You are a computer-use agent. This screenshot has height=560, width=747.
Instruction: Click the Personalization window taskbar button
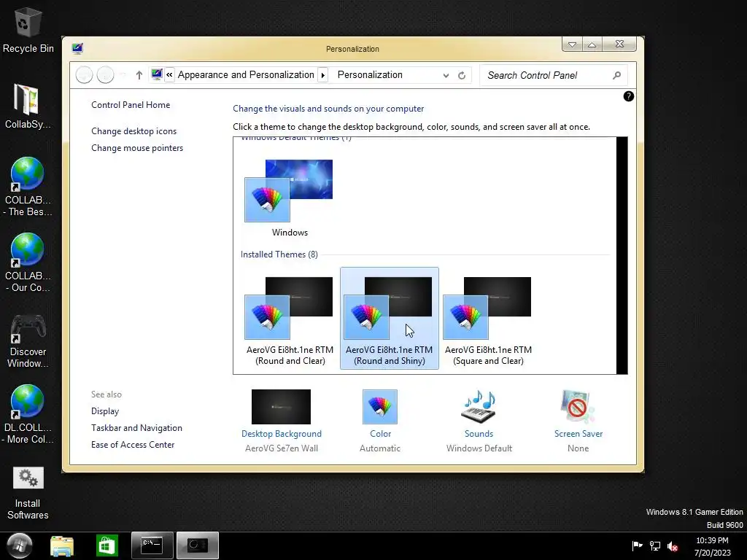(197, 545)
